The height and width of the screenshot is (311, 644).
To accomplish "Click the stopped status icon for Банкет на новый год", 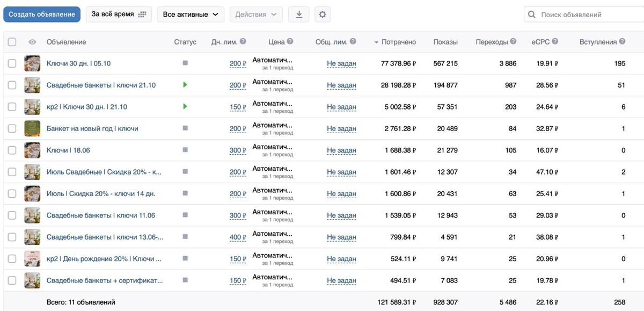I will (x=185, y=128).
